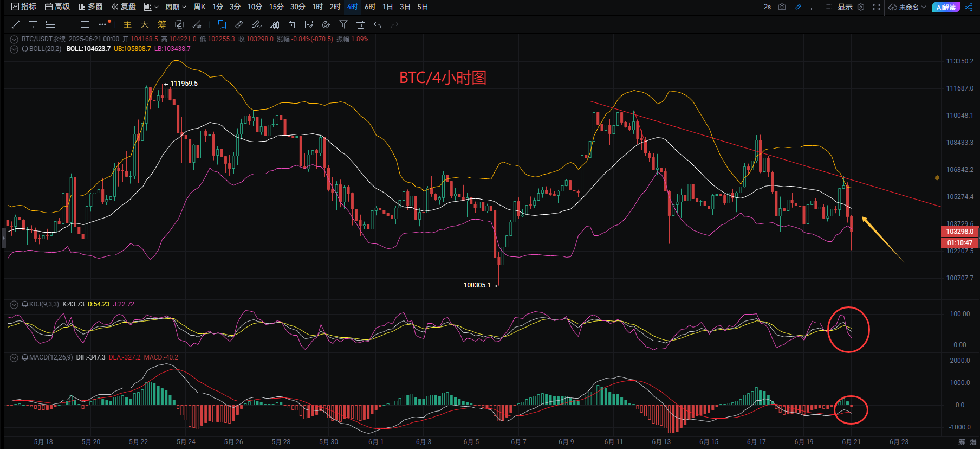The height and width of the screenshot is (449, 980).
Task: Open the filter funnel tool
Action: [343, 24]
